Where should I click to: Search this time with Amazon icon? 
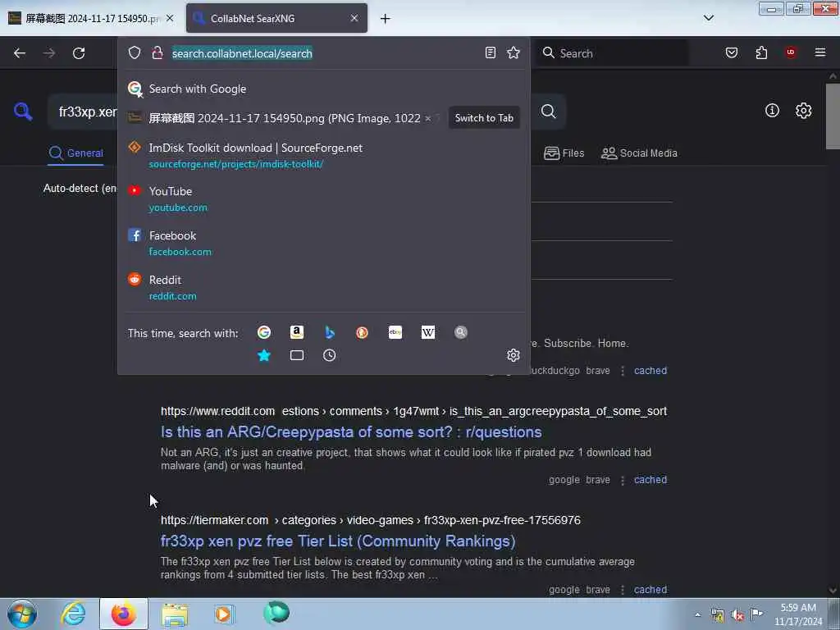pos(297,332)
